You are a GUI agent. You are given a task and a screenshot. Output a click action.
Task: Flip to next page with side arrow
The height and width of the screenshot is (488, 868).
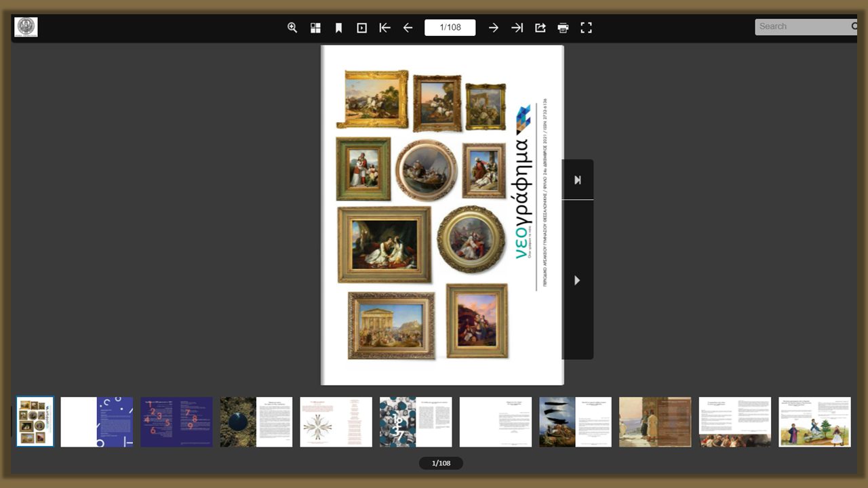[x=578, y=280]
